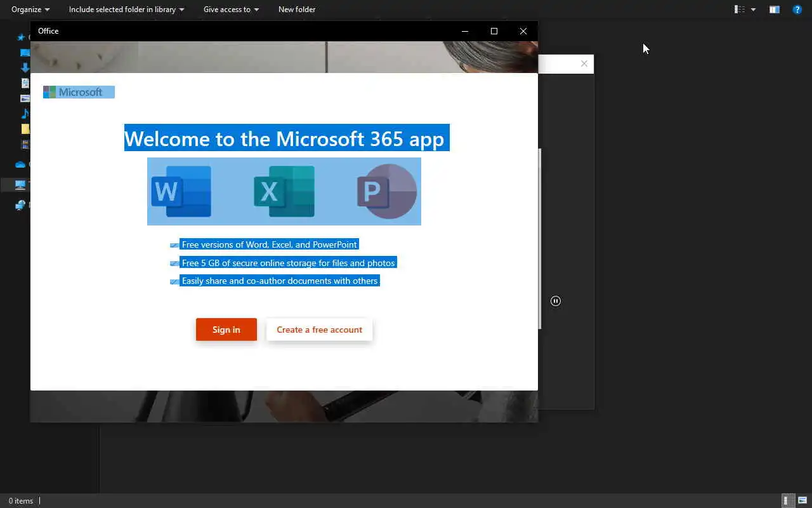Close the Office window
812x508 pixels.
tap(523, 31)
